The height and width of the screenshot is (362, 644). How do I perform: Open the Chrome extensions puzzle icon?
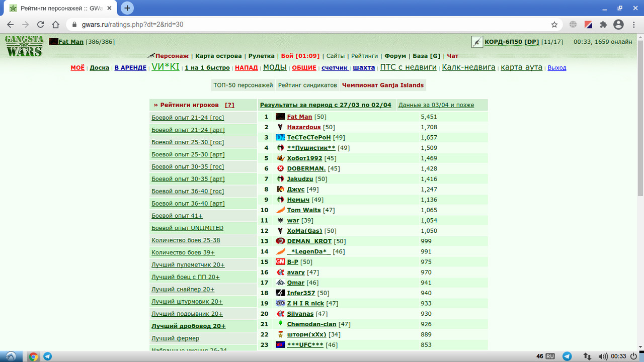[604, 24]
